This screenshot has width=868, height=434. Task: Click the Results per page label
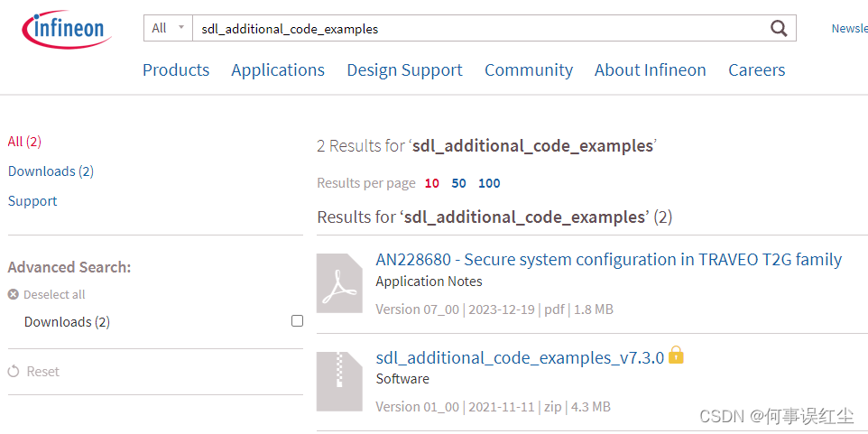366,183
